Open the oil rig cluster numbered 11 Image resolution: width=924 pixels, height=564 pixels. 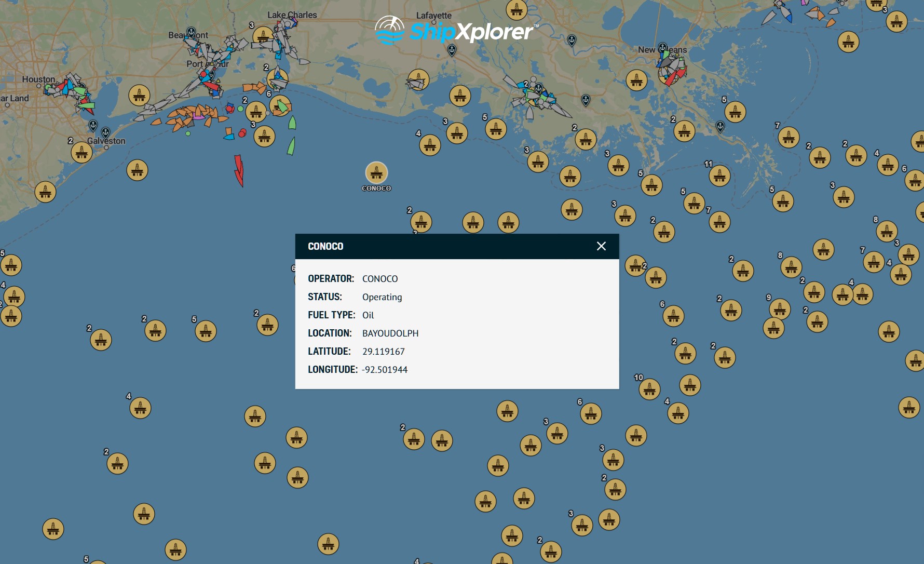[719, 176]
